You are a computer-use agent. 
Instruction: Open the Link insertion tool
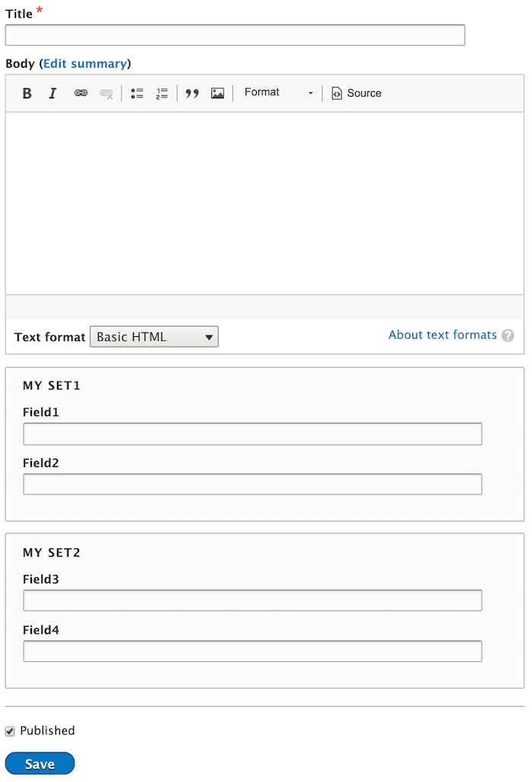(81, 93)
